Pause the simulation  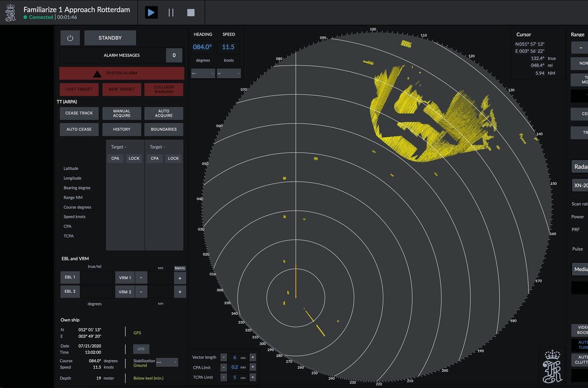[171, 12]
